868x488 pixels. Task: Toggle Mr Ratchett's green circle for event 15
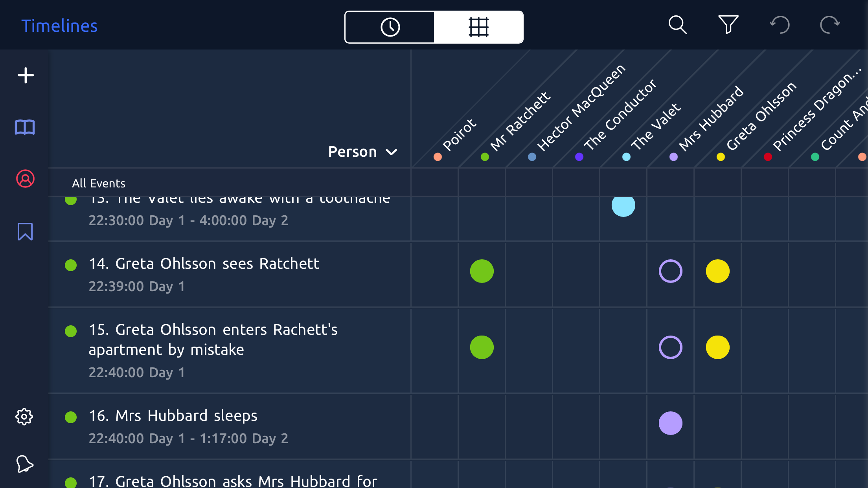tap(482, 347)
